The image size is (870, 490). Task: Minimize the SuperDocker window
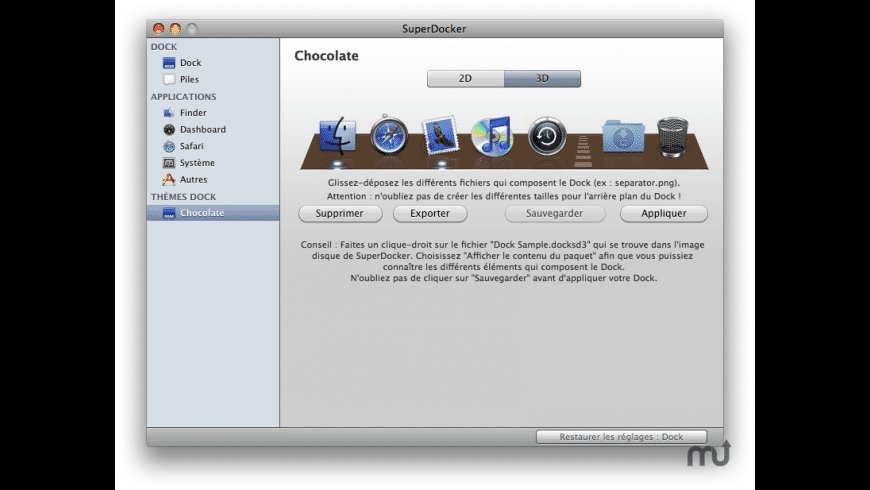[x=175, y=28]
